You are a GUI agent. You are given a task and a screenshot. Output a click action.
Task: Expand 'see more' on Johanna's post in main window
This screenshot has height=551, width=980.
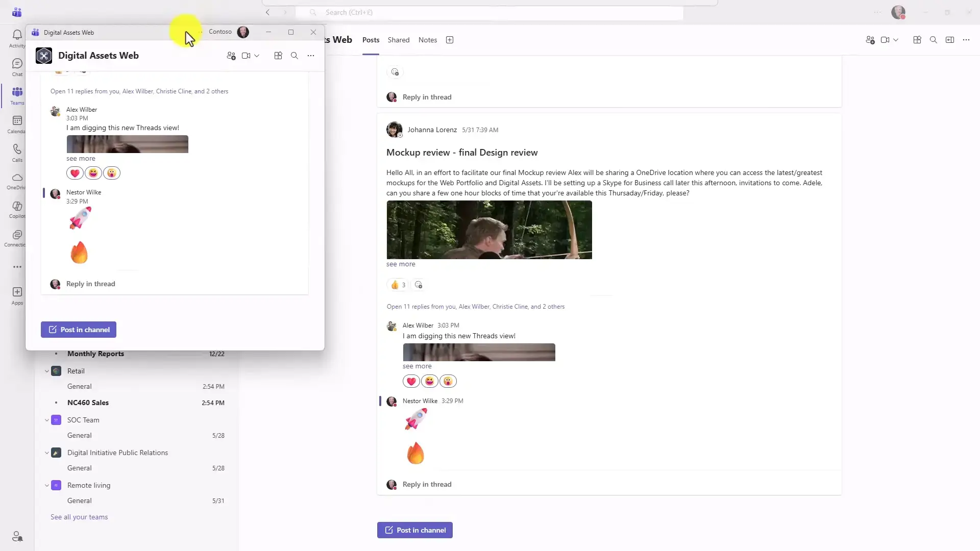tap(401, 264)
